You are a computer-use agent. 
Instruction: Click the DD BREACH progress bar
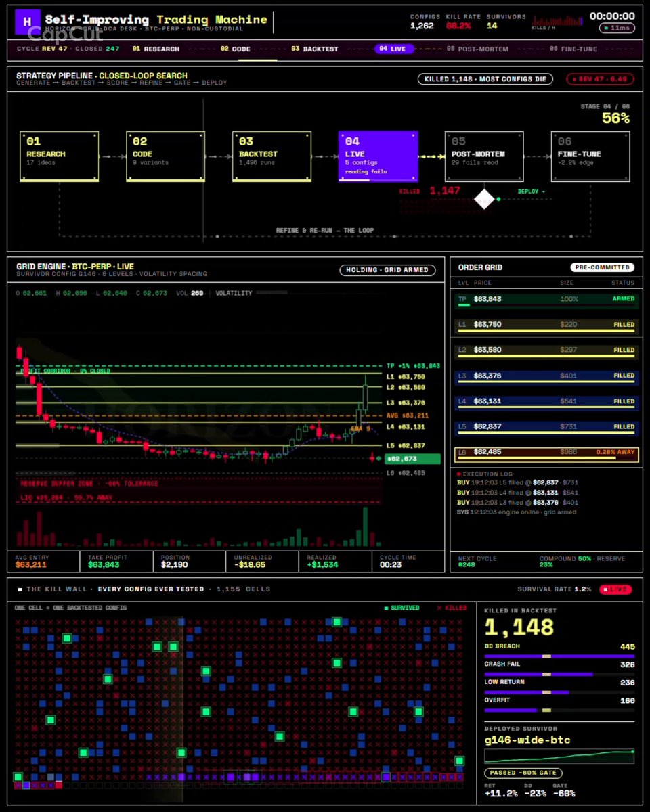(559, 656)
